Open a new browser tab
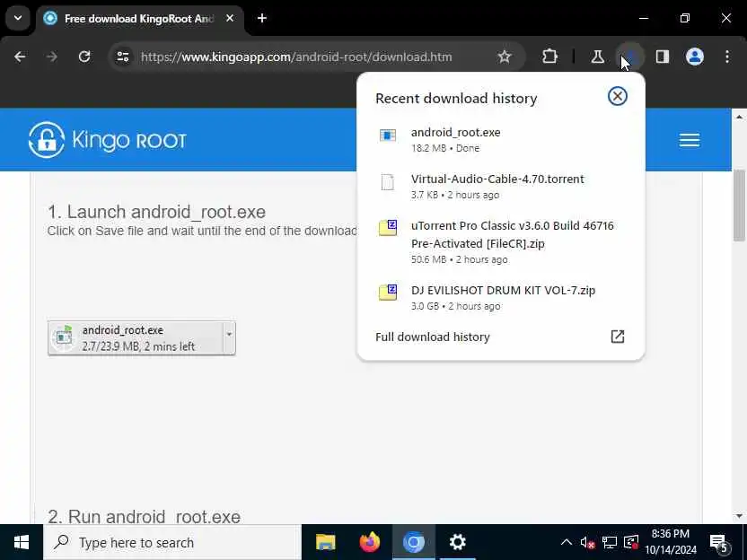The height and width of the screenshot is (560, 747). click(x=262, y=18)
